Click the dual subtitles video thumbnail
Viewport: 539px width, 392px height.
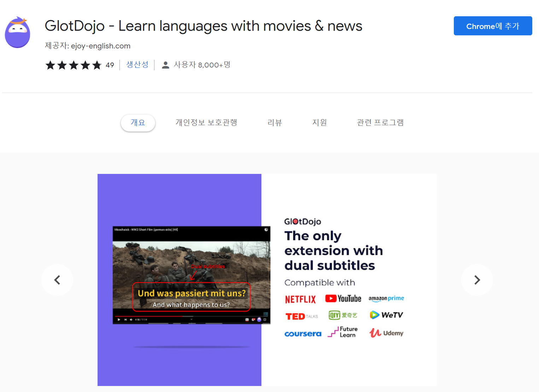[x=192, y=275]
